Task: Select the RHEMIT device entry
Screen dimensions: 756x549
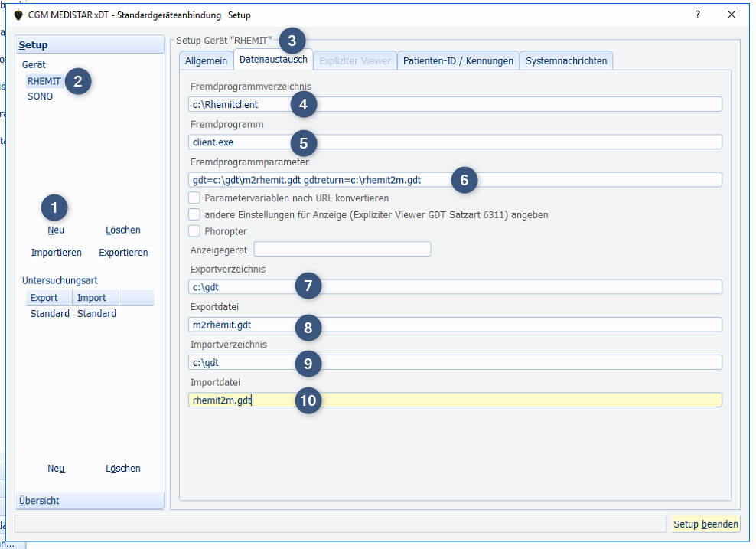Action: [44, 81]
